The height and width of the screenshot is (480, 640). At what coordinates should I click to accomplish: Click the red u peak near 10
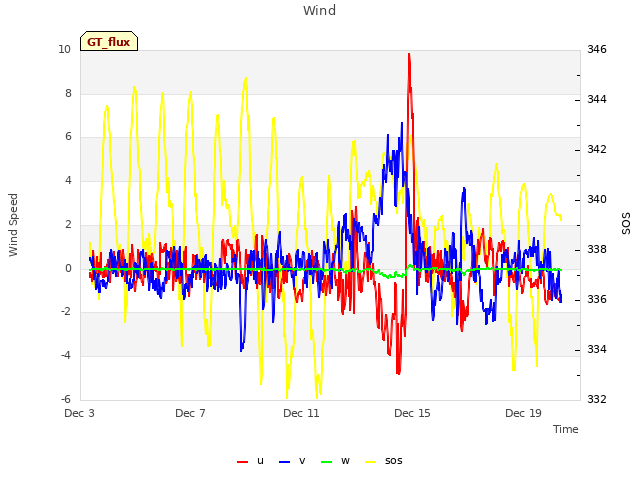tap(409, 54)
